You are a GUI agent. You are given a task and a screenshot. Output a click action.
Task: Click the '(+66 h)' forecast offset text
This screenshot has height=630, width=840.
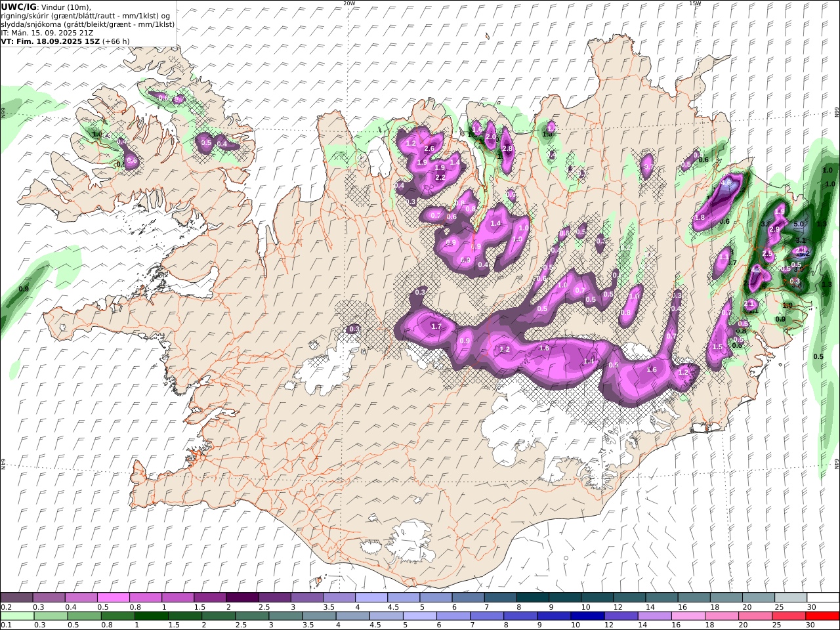click(x=115, y=41)
